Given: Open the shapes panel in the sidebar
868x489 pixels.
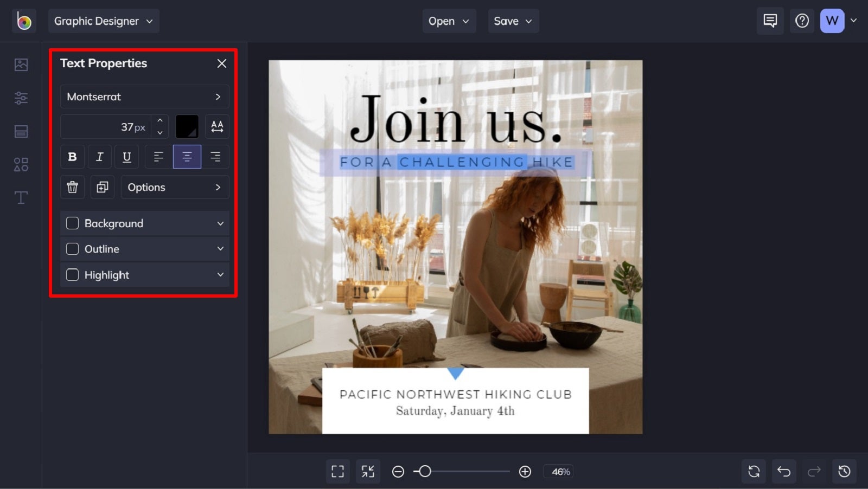Looking at the screenshot, I should click(21, 164).
